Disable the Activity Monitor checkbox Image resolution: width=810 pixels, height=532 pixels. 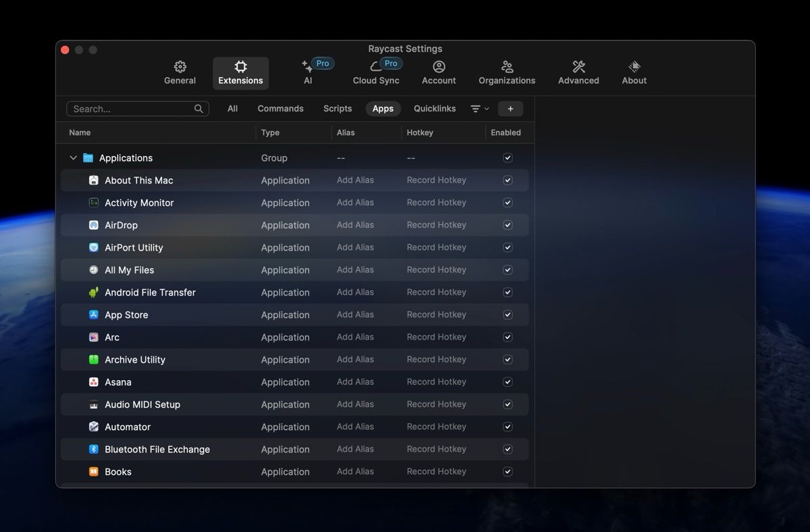[x=508, y=203]
